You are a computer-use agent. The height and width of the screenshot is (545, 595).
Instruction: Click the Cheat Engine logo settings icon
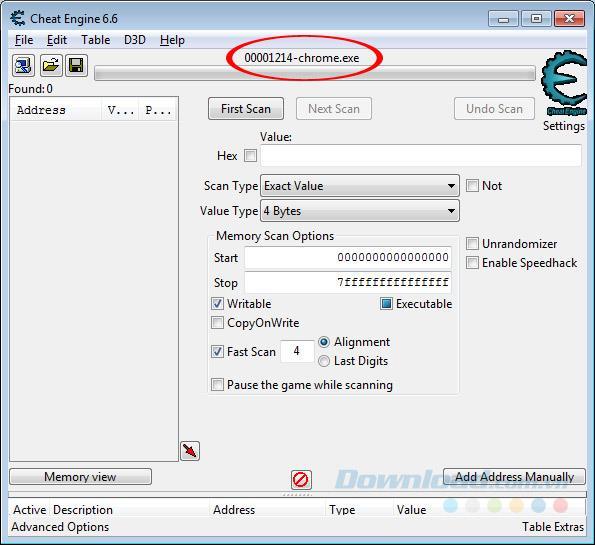564,83
